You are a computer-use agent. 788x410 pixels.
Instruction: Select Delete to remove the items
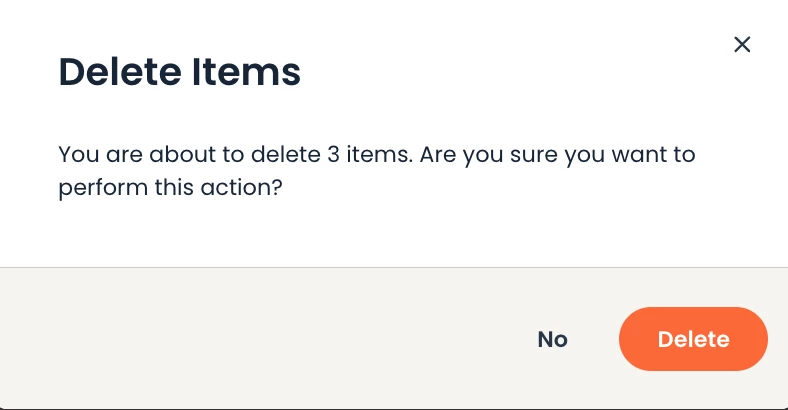pyautogui.click(x=693, y=339)
